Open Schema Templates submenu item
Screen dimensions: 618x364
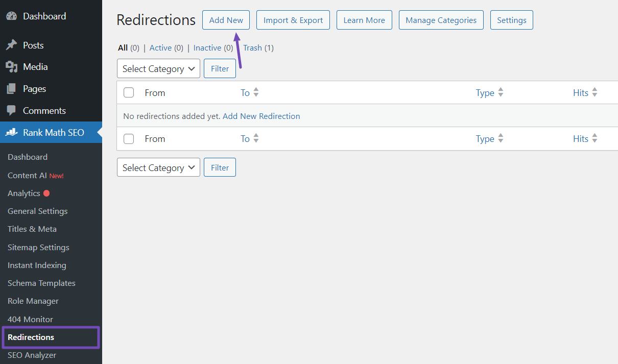click(x=41, y=283)
